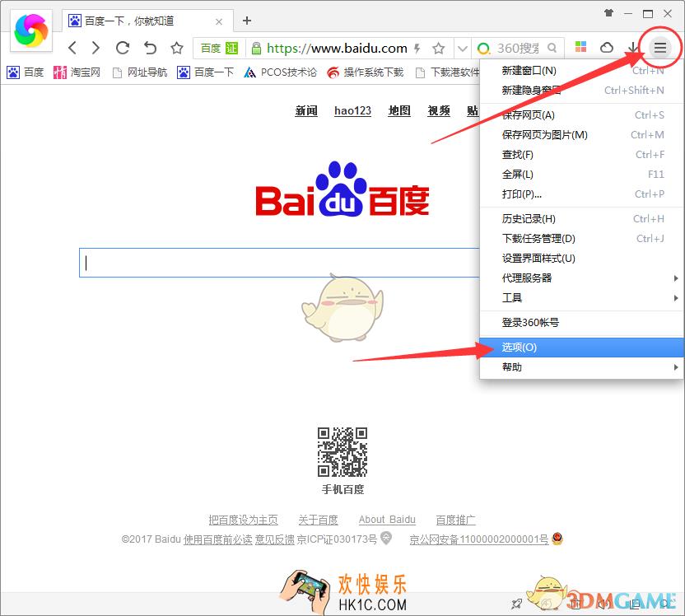Expand 工具 submenu
Image resolution: width=685 pixels, height=616 pixels.
(x=581, y=298)
